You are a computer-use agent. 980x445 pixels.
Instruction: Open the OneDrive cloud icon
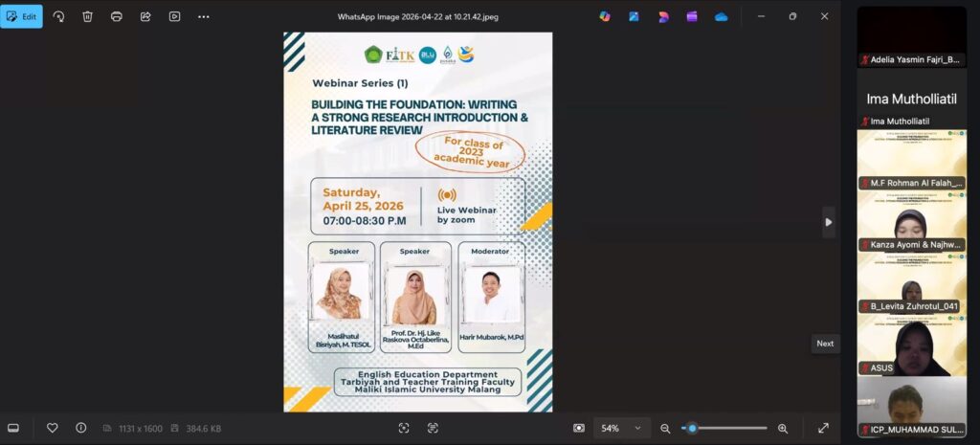721,16
